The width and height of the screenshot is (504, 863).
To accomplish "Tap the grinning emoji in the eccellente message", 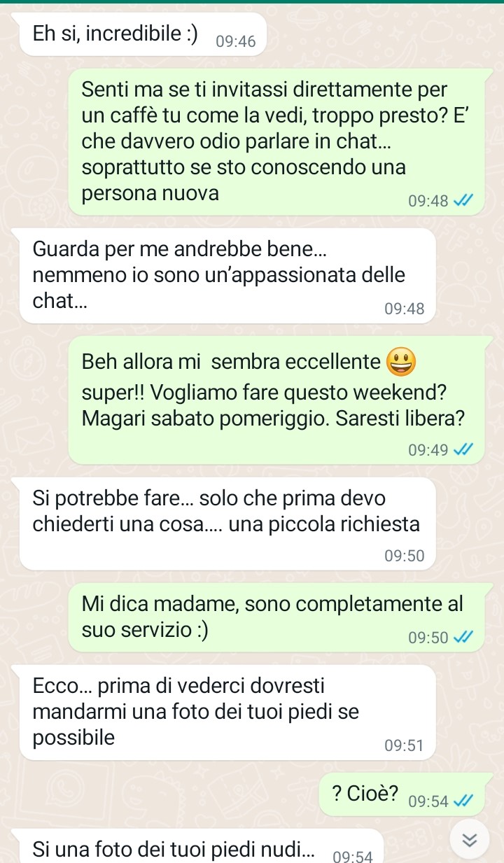I will 401,363.
